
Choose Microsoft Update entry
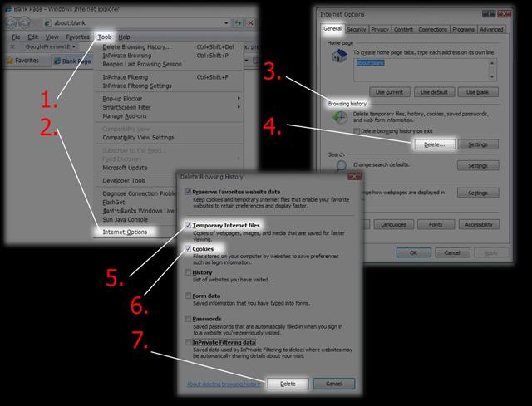(125, 168)
